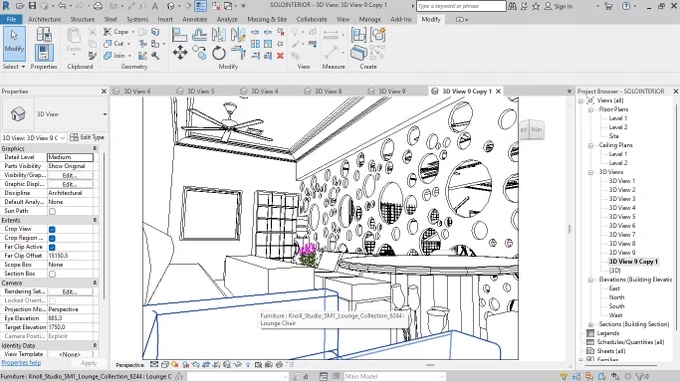Click Edit for Rendering Settings
680x382 pixels.
pyautogui.click(x=70, y=292)
